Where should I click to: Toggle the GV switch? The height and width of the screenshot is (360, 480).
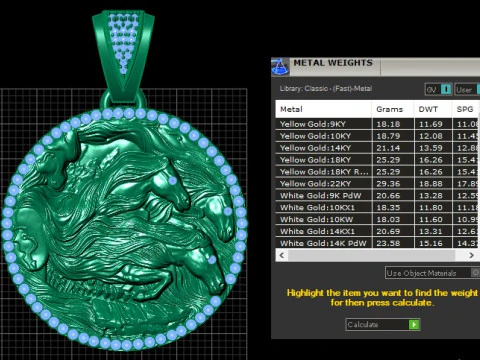(439, 89)
